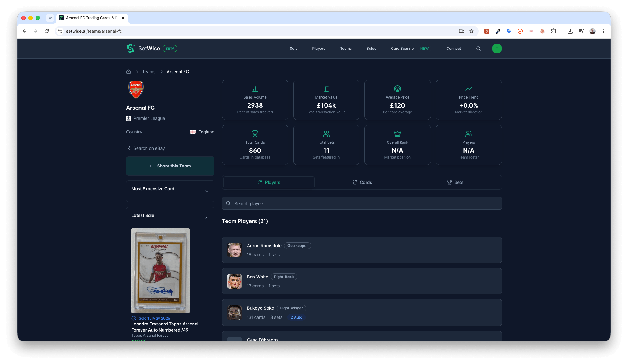Click the BETA badge
The height and width of the screenshot is (364, 628).
click(x=170, y=49)
